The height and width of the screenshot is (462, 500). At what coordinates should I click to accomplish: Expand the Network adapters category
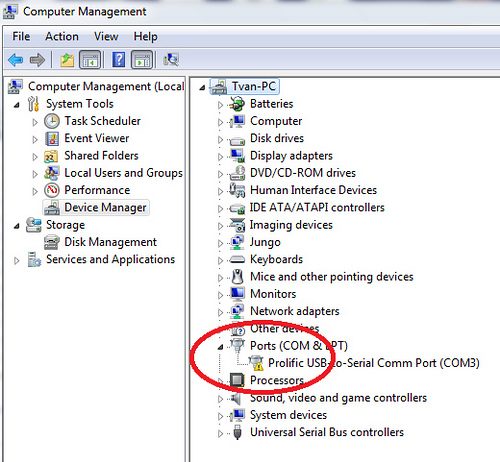coord(220,312)
